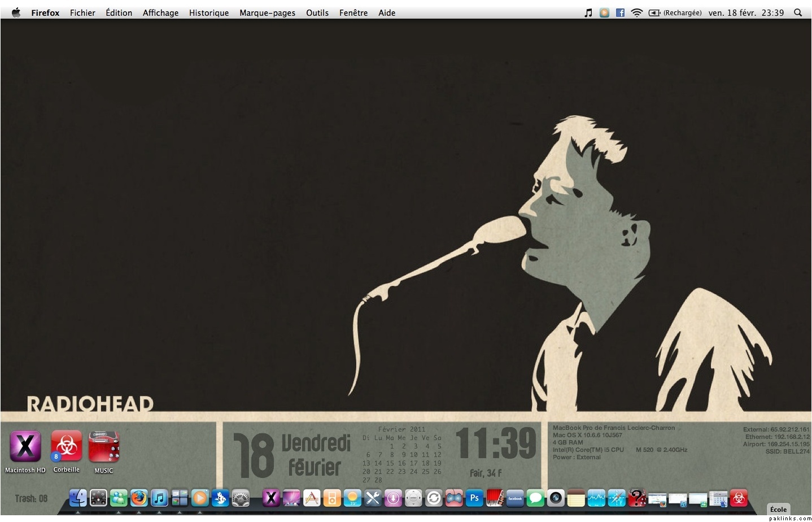Open the Fichier menu
812x522 pixels.
coord(82,12)
